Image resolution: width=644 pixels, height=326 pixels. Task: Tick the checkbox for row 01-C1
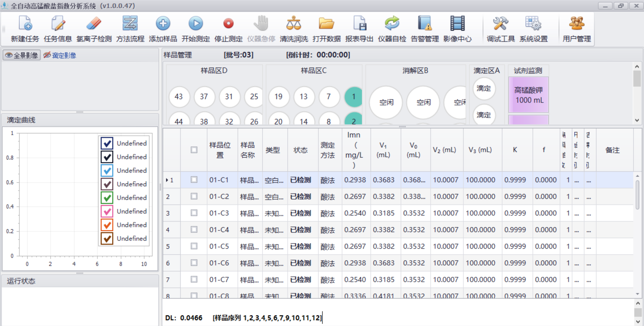point(194,180)
